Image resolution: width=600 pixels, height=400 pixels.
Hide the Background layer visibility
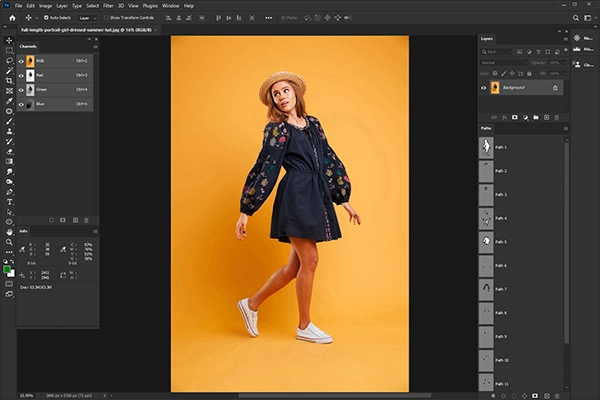pos(484,88)
